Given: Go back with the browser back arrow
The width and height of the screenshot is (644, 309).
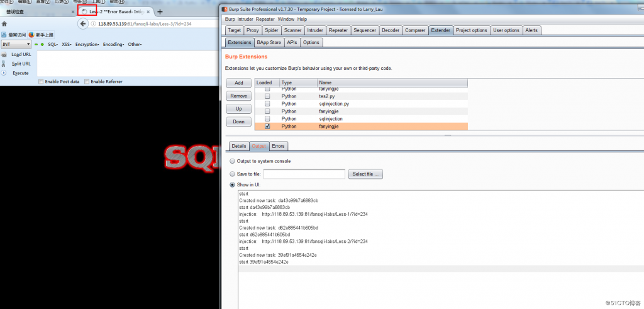Looking at the screenshot, I should coord(84,24).
